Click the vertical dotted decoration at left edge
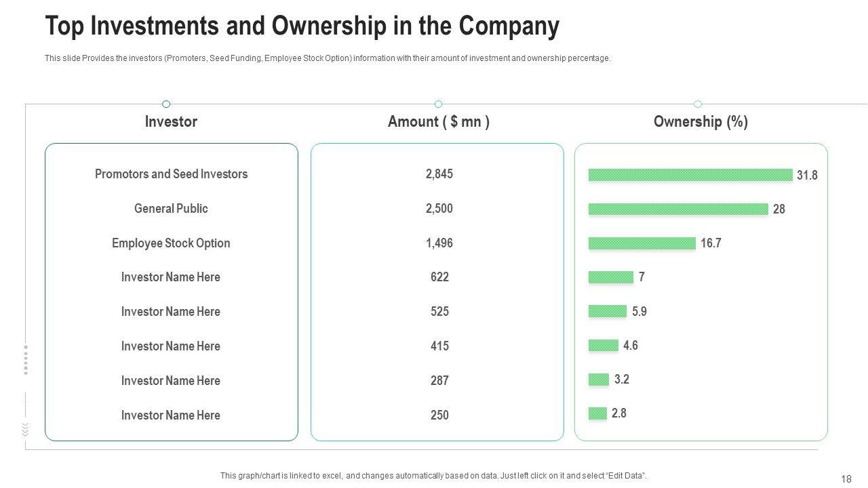 26,359
